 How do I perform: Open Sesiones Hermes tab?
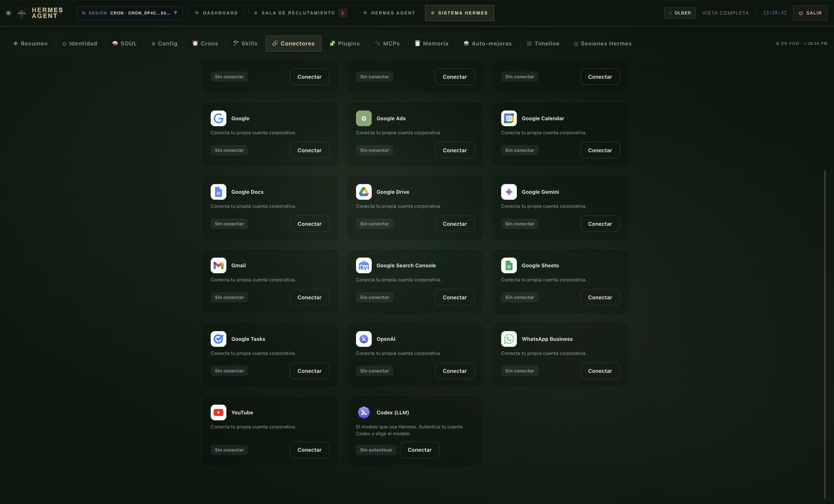603,43
